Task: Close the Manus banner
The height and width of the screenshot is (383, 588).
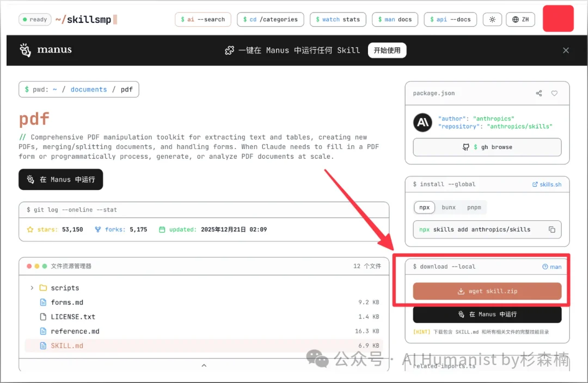Action: tap(566, 51)
